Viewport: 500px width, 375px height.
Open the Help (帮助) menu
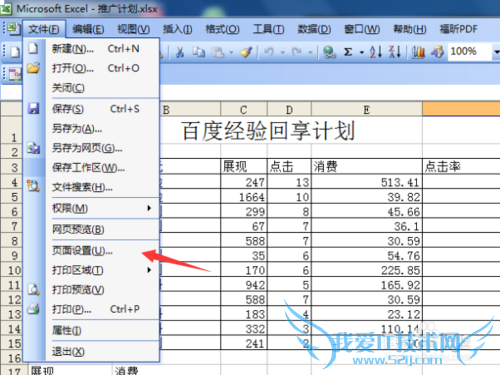point(410,29)
